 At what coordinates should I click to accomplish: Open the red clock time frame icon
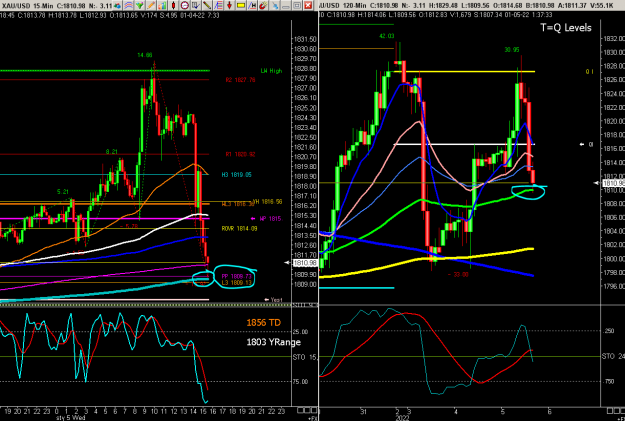point(185,5)
